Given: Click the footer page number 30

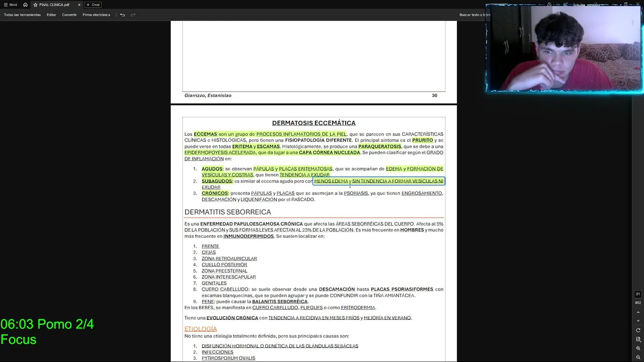Looking at the screenshot, I should 434,96.
